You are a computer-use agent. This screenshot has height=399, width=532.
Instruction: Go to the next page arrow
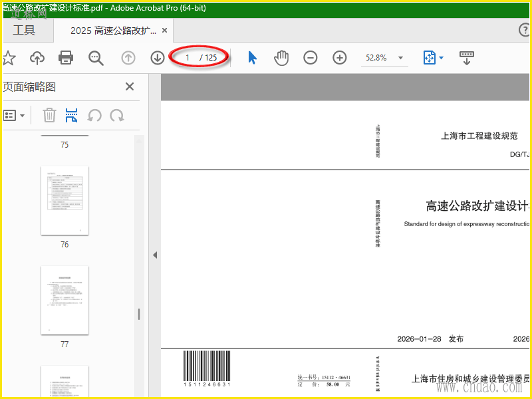tap(158, 58)
